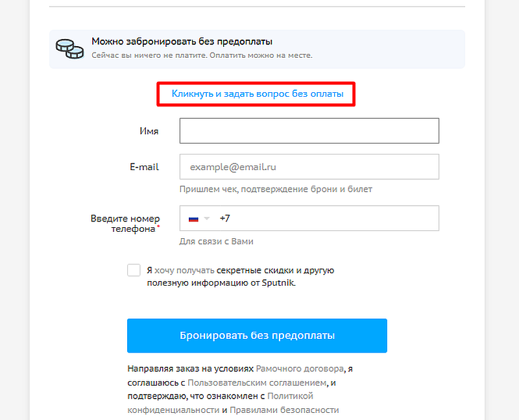Expand the country code dropdown arrow
Image resolution: width=519 pixels, height=420 pixels.
click(x=207, y=219)
